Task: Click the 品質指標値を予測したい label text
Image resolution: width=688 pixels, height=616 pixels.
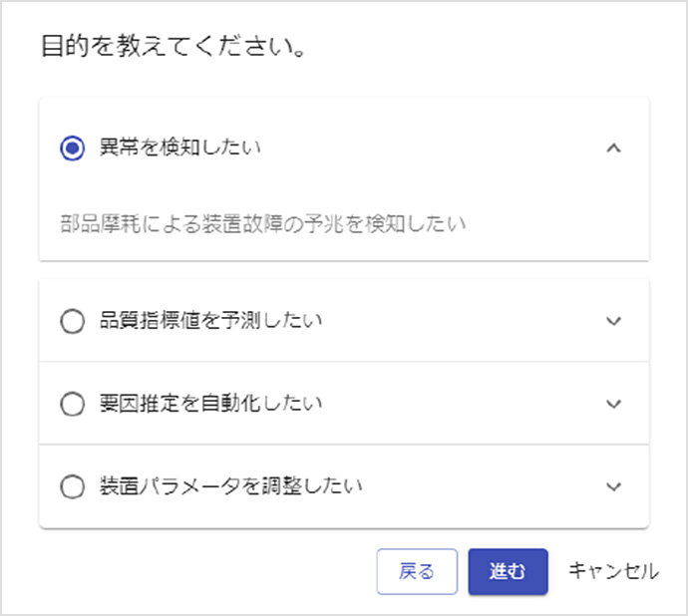Action: 211,321
